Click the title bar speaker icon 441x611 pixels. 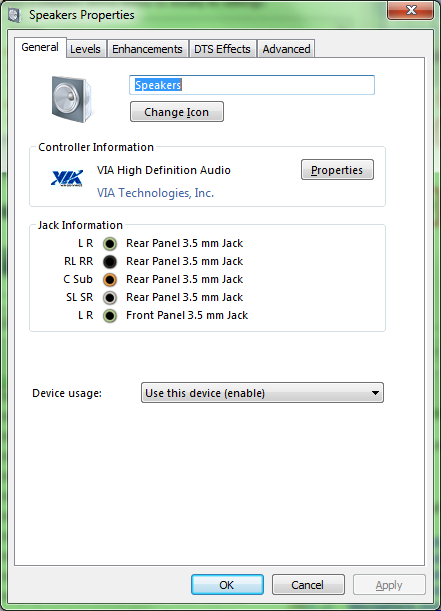[x=14, y=15]
